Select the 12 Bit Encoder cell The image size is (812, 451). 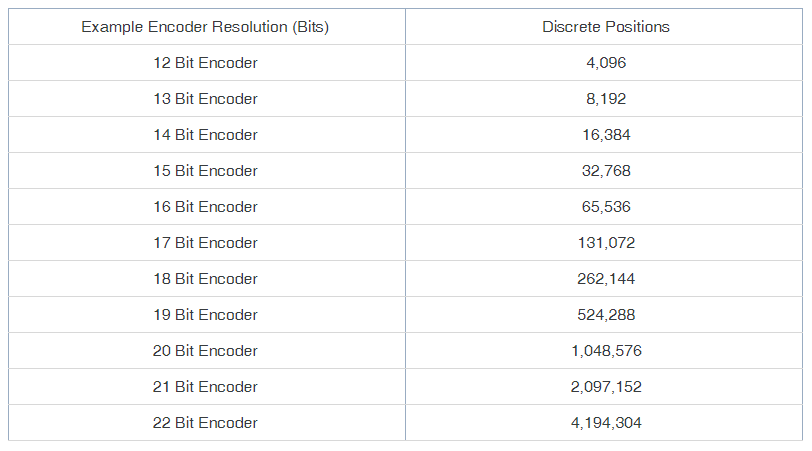point(205,63)
